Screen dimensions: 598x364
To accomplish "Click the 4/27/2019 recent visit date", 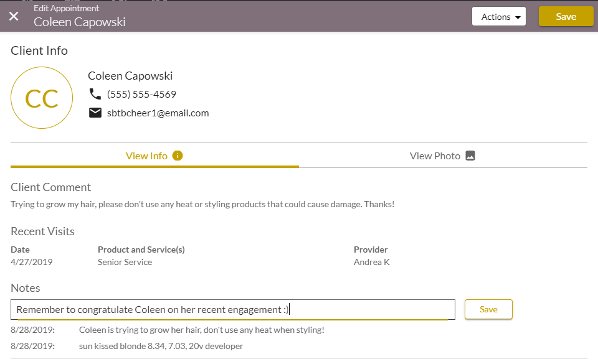I will click(32, 262).
